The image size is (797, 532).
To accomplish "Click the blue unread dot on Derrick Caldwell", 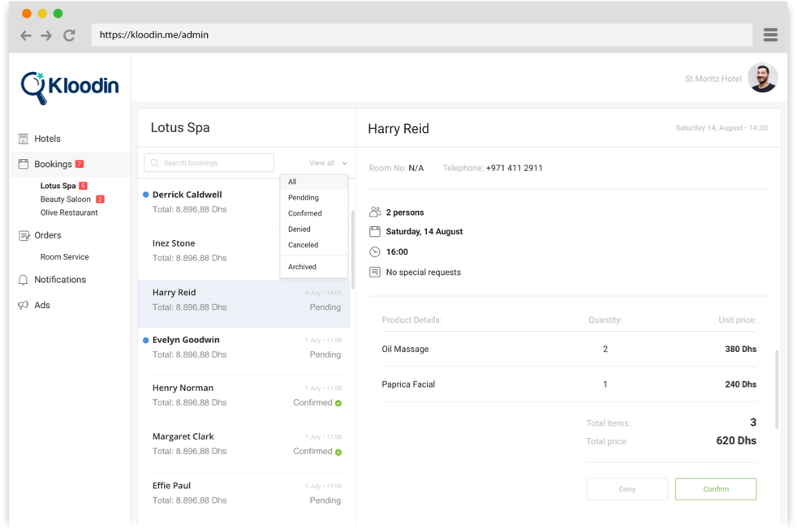I will click(146, 195).
